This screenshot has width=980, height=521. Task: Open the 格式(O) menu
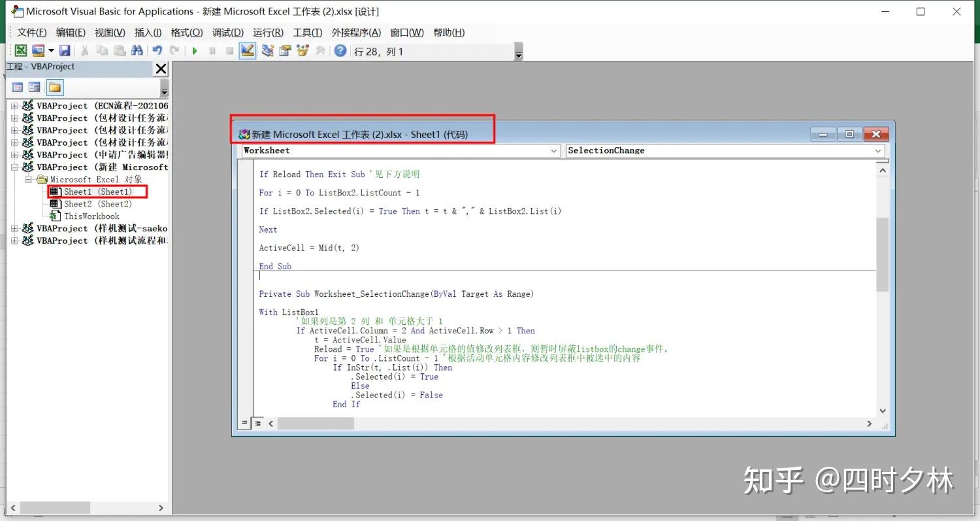[187, 32]
